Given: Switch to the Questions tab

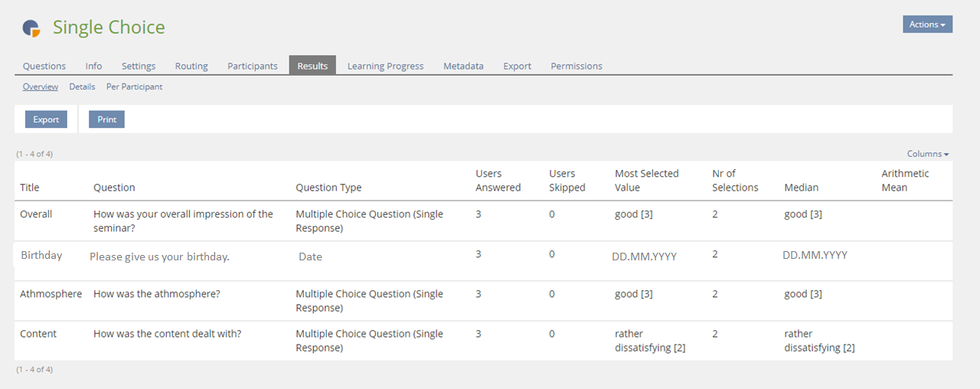Looking at the screenshot, I should click(44, 66).
